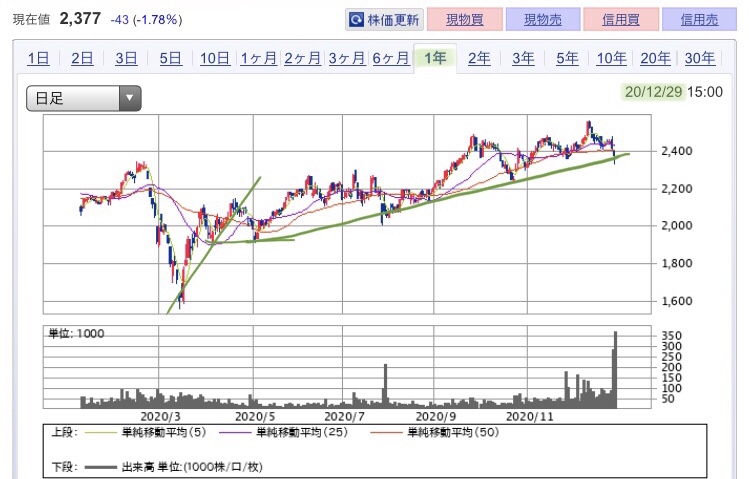The image size is (749, 479).
Task: Switch chart period to 10年
Action: [x=611, y=58]
